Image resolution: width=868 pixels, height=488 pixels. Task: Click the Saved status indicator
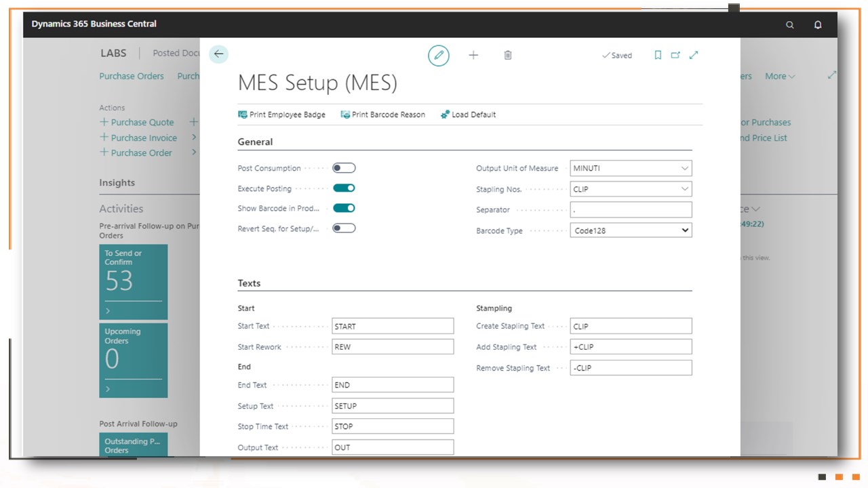pyautogui.click(x=617, y=56)
